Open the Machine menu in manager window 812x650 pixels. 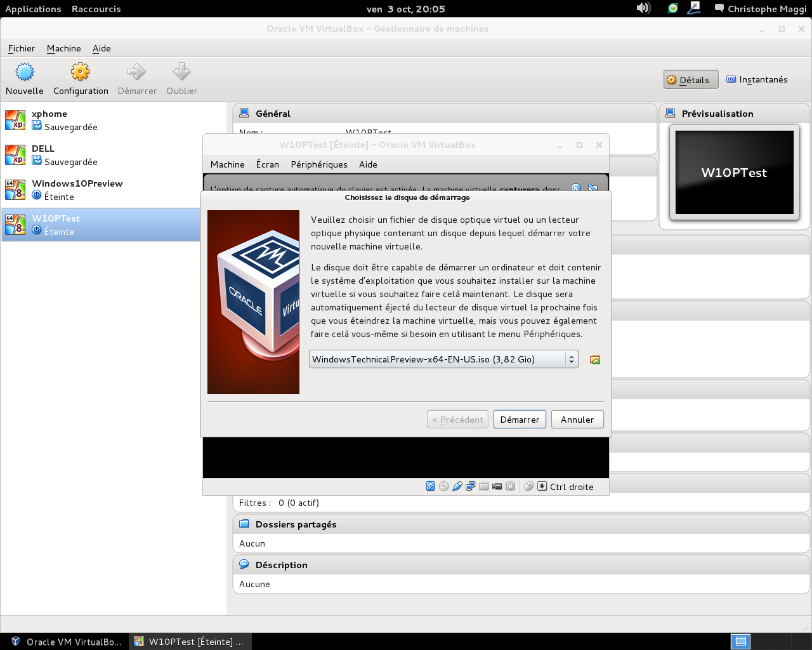point(63,48)
